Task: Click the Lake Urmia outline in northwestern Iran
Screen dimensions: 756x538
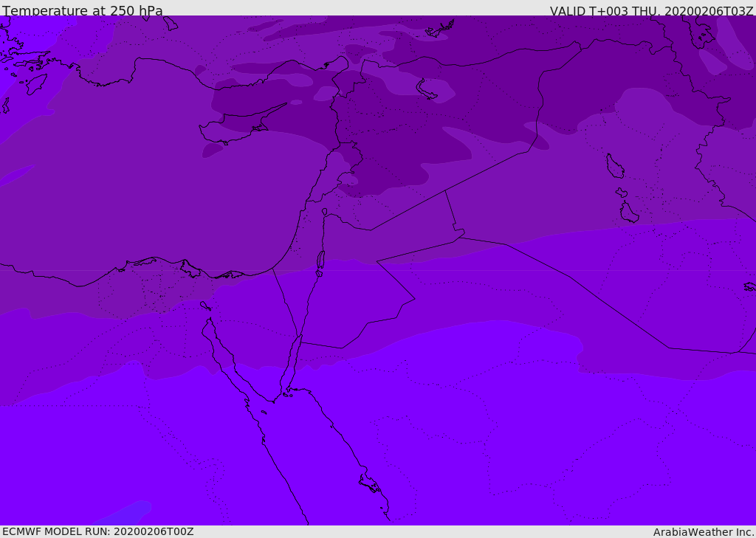Action: (x=614, y=166)
